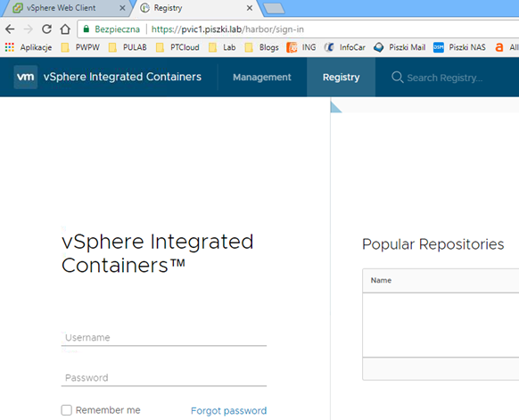
Task: Open the PTCloud bookmark folder
Action: click(177, 47)
